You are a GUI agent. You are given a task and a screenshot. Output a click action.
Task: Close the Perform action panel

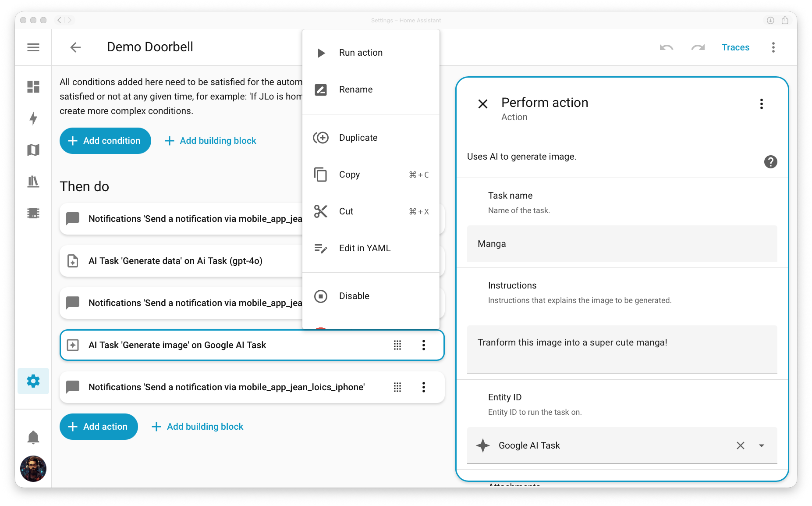pyautogui.click(x=482, y=104)
